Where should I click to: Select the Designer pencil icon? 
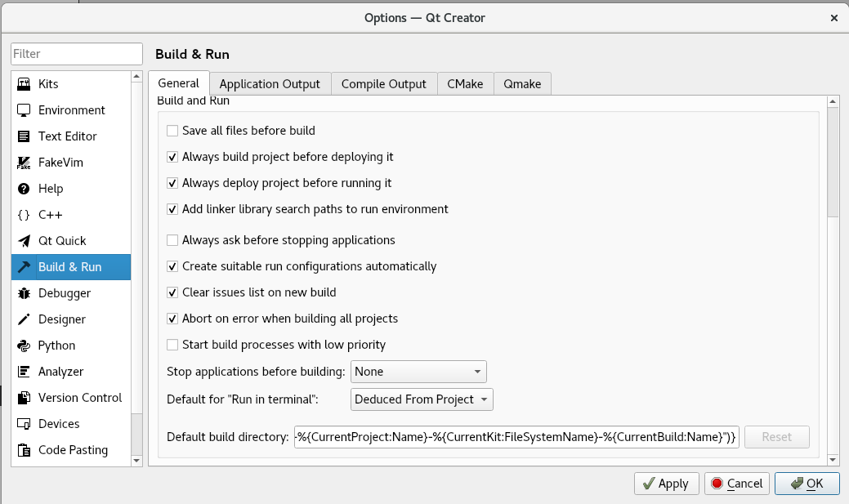coord(24,319)
